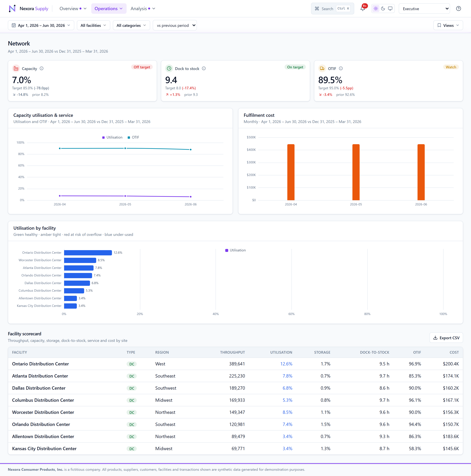Open the Executive role dropdown
This screenshot has width=471, height=476.
coord(424,9)
